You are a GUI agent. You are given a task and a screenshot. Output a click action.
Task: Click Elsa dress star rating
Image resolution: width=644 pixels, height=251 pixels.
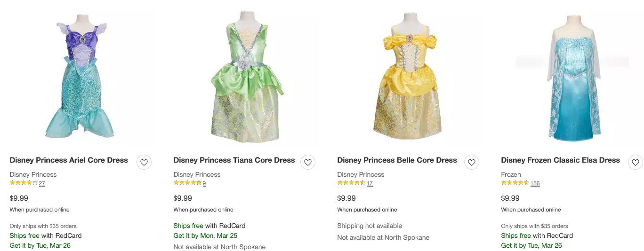pos(515,183)
